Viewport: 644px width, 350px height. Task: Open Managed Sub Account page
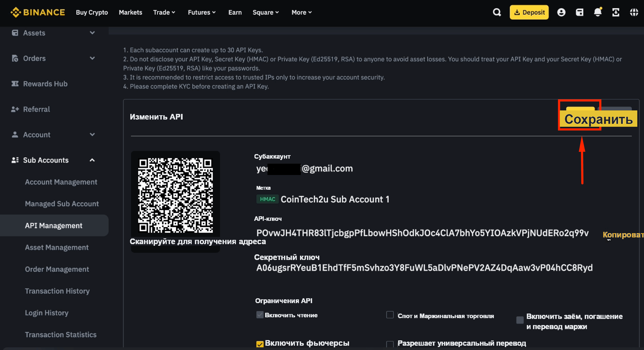[62, 204]
